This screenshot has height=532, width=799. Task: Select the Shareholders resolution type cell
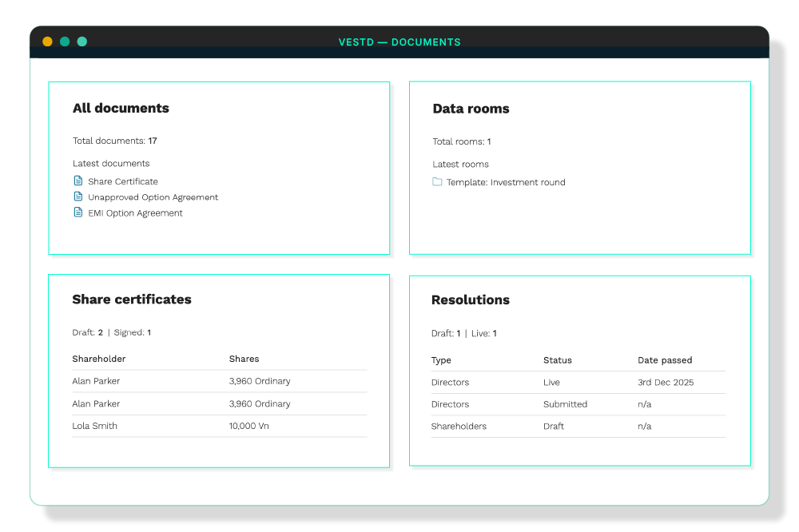tap(459, 426)
